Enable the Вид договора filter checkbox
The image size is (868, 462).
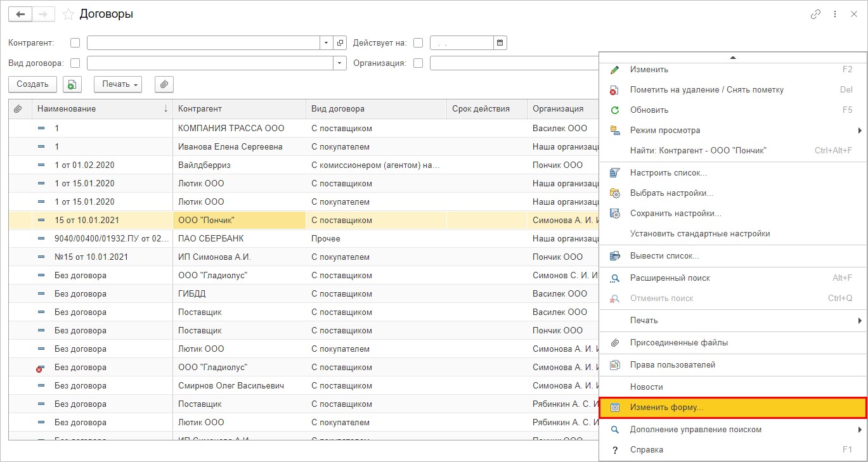(x=75, y=63)
